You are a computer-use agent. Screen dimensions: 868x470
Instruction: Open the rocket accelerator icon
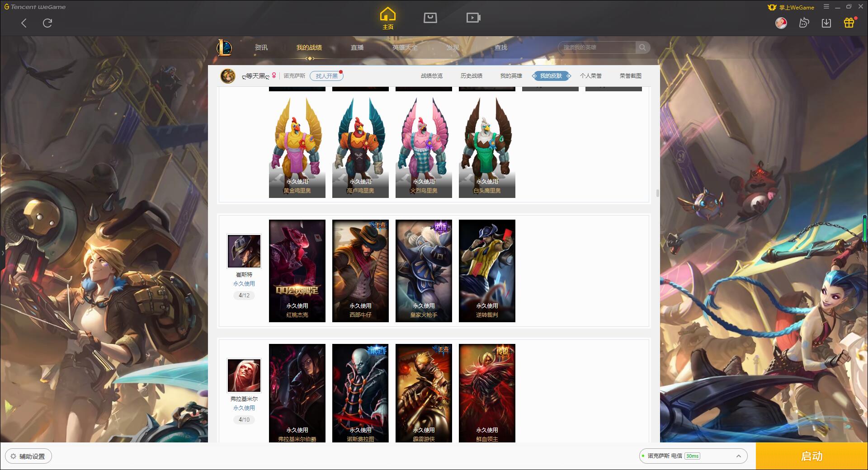click(804, 23)
